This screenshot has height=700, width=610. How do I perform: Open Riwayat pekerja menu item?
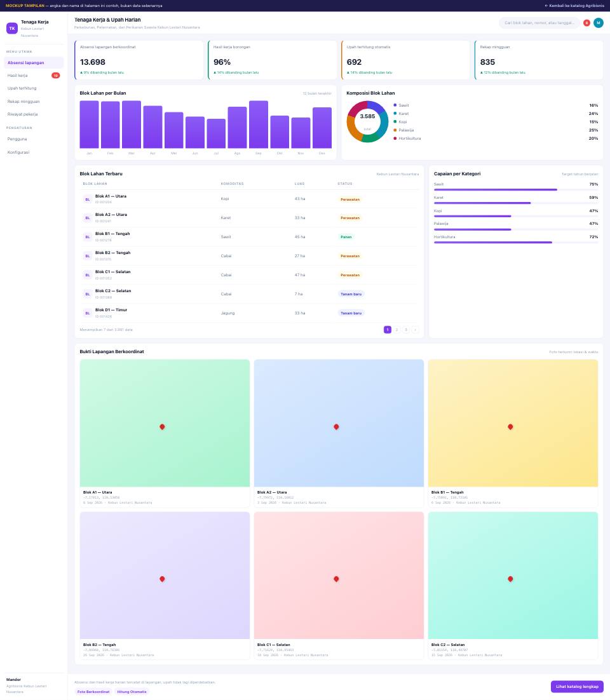coord(34,114)
